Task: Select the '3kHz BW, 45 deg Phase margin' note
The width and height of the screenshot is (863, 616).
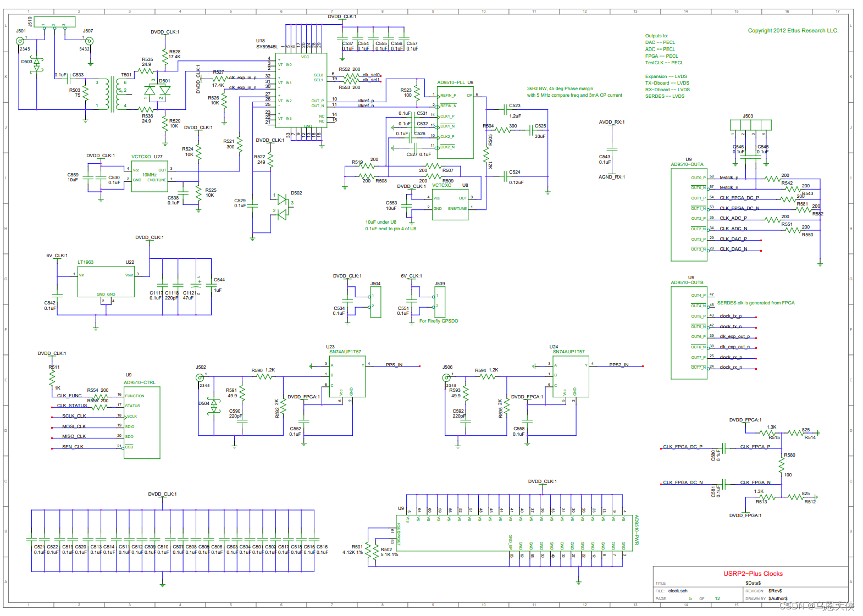Action: pyautogui.click(x=560, y=88)
